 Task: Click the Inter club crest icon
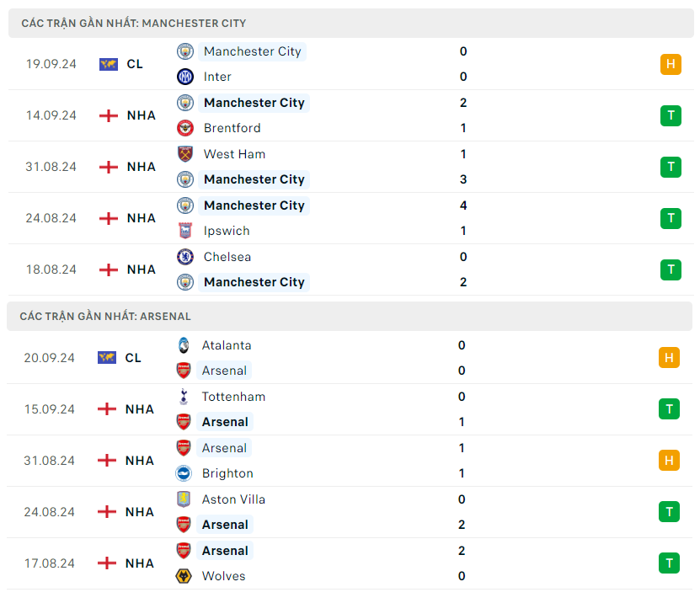[x=185, y=77]
